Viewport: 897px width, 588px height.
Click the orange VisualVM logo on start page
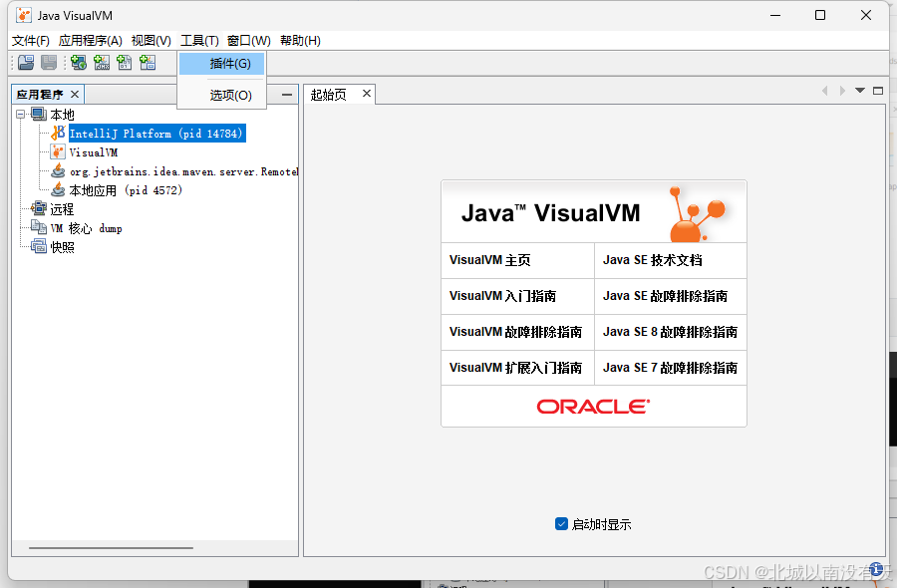tap(697, 214)
